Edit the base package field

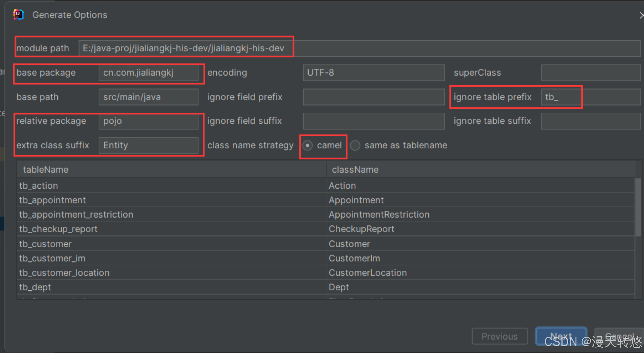(x=148, y=73)
